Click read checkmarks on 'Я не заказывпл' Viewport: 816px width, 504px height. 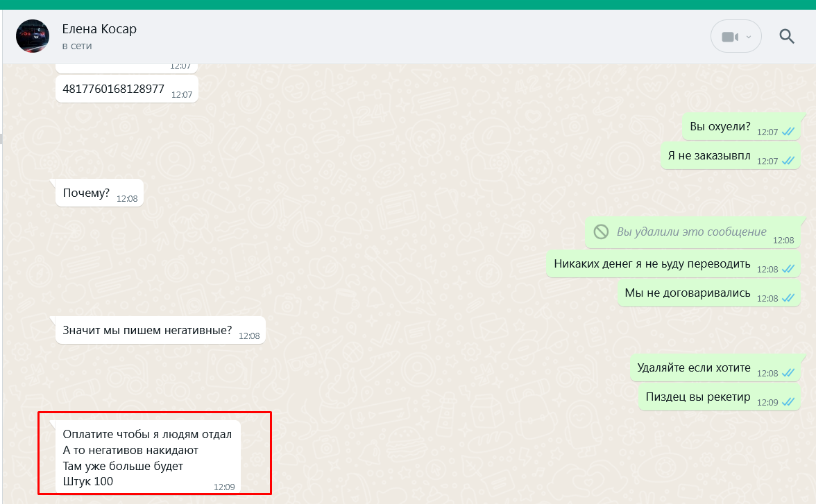pyautogui.click(x=788, y=161)
